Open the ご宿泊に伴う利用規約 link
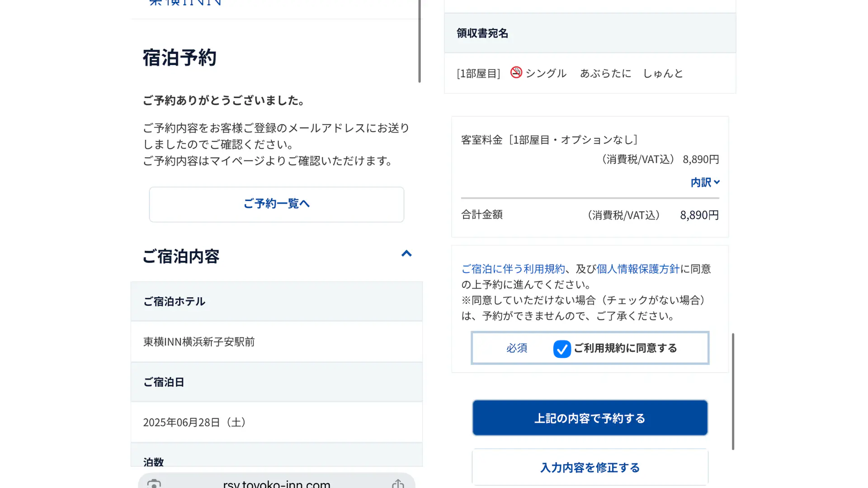 (x=513, y=269)
